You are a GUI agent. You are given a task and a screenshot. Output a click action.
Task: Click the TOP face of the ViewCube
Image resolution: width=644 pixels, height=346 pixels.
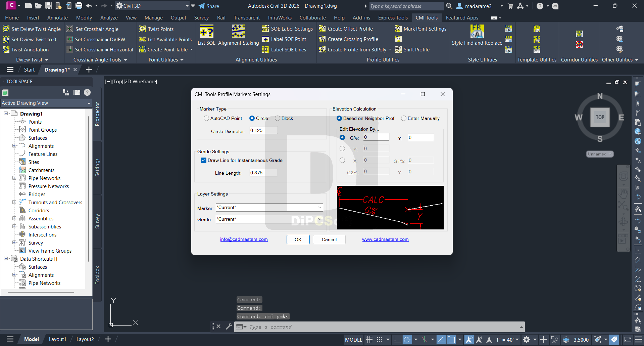pos(600,117)
